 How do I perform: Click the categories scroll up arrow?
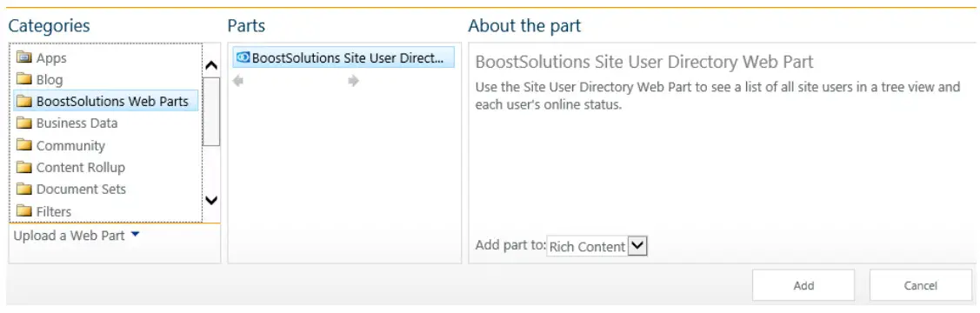click(211, 65)
